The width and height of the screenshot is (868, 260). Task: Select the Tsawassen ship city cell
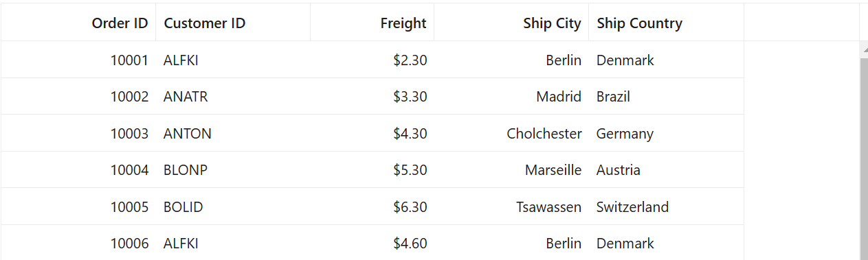click(x=511, y=206)
